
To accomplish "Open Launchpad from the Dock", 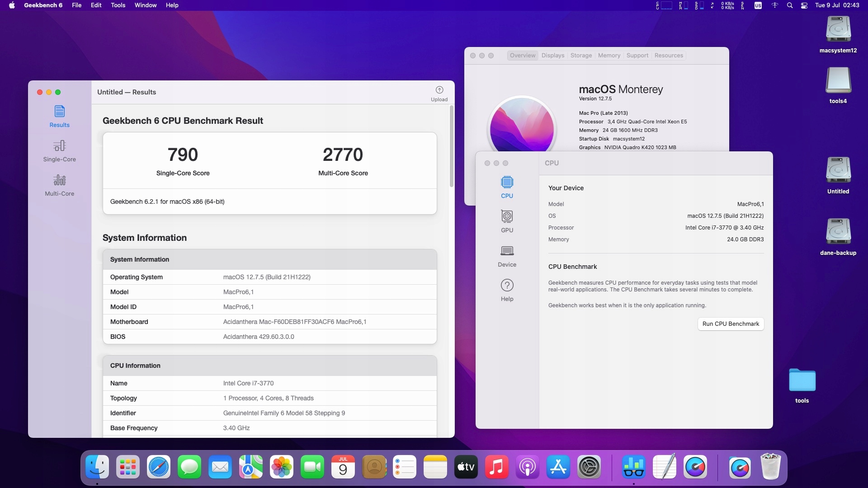I will 128,467.
